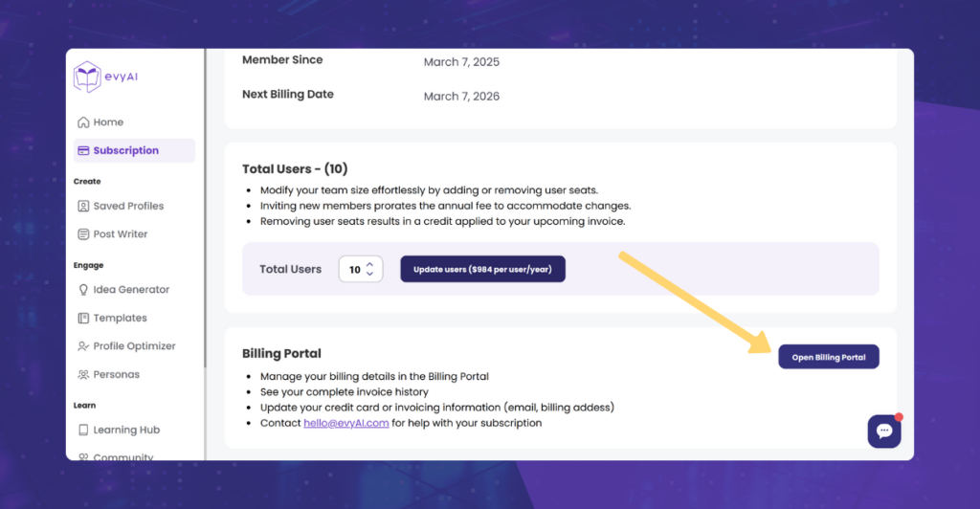The image size is (980, 509).
Task: Decrease total users with down arrow
Action: click(370, 274)
